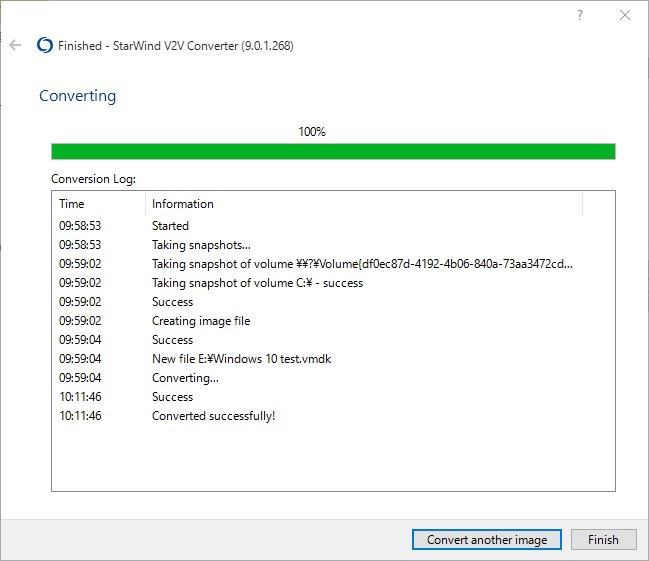This screenshot has height=561, width=649.
Task: Click the 'Converting' page heading
Action: (x=77, y=96)
